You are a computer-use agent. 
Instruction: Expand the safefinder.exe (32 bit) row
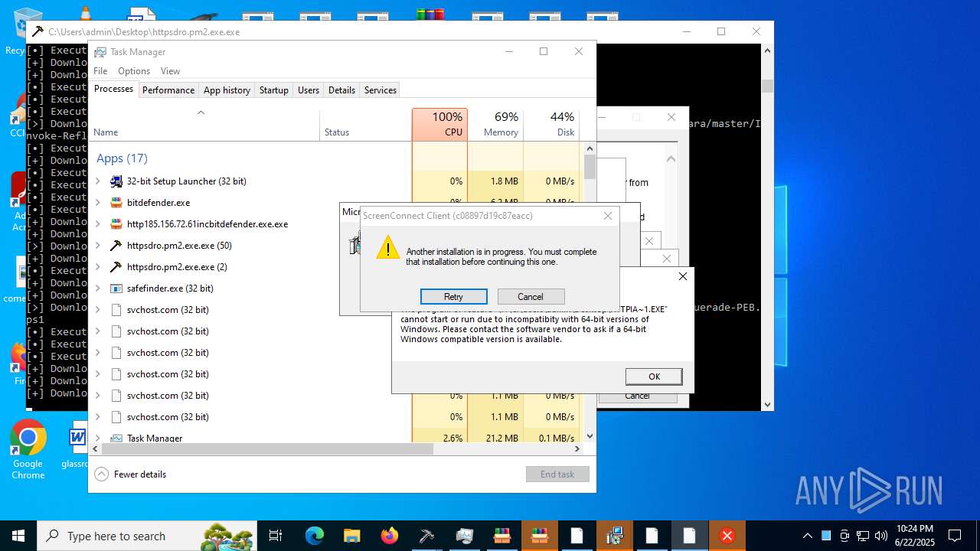click(97, 289)
